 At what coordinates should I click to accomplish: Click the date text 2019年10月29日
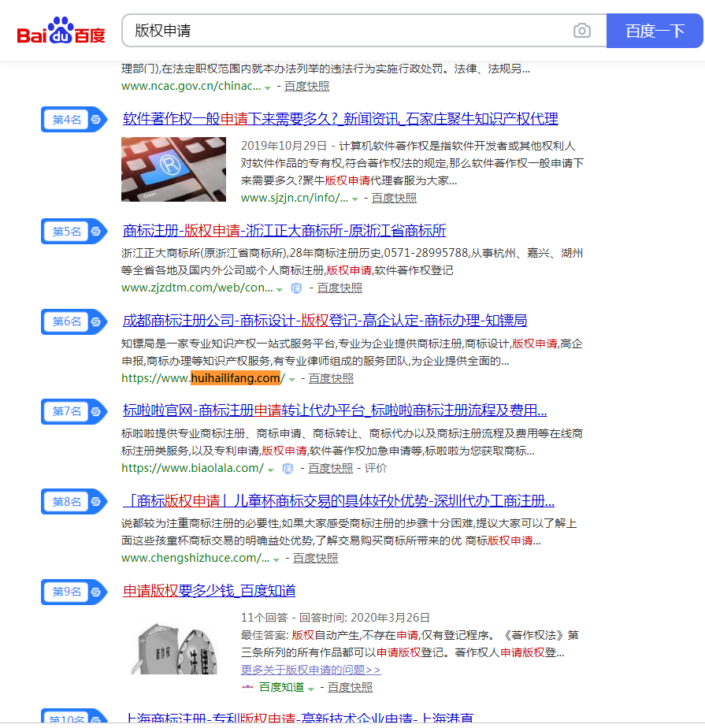(284, 147)
